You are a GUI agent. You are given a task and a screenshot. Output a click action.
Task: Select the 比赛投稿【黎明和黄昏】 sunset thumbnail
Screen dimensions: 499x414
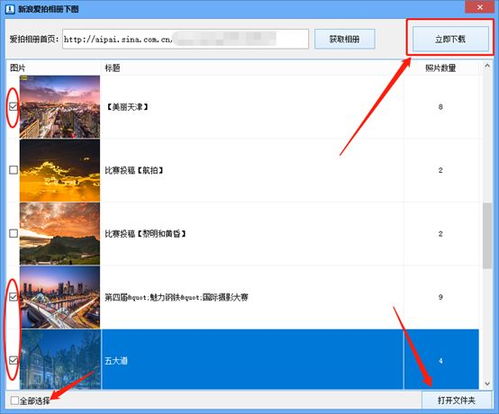(x=60, y=234)
